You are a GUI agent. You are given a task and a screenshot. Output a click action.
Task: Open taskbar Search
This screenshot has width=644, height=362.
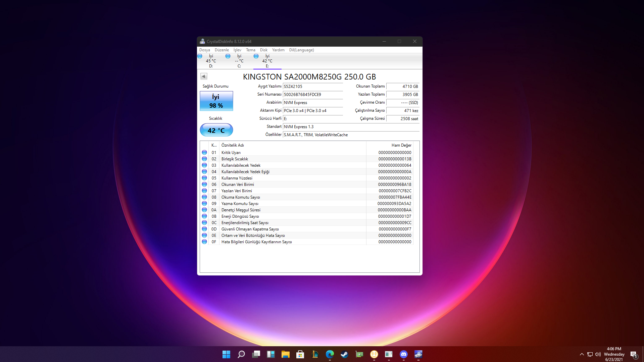(241, 354)
